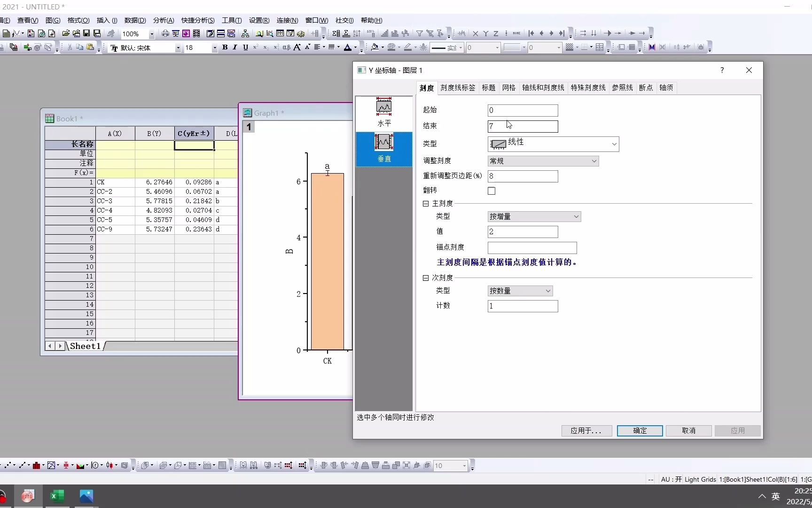Screen dimensions: 812x508
Task: Open the font name dropdown (默认: 宋体)
Action: (x=178, y=48)
